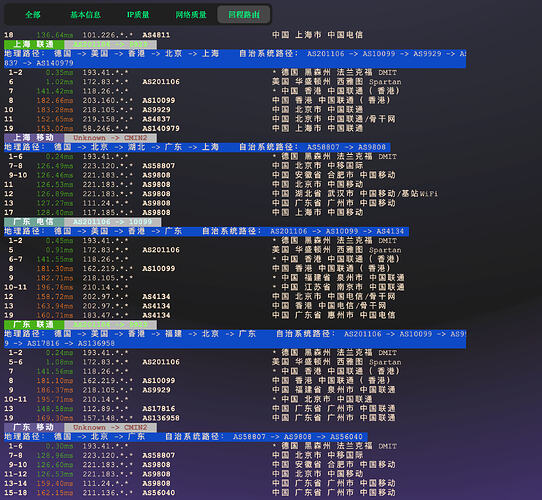The height and width of the screenshot is (500, 542).
Task: Select latency value 126.89ms
Action: (x=55, y=194)
